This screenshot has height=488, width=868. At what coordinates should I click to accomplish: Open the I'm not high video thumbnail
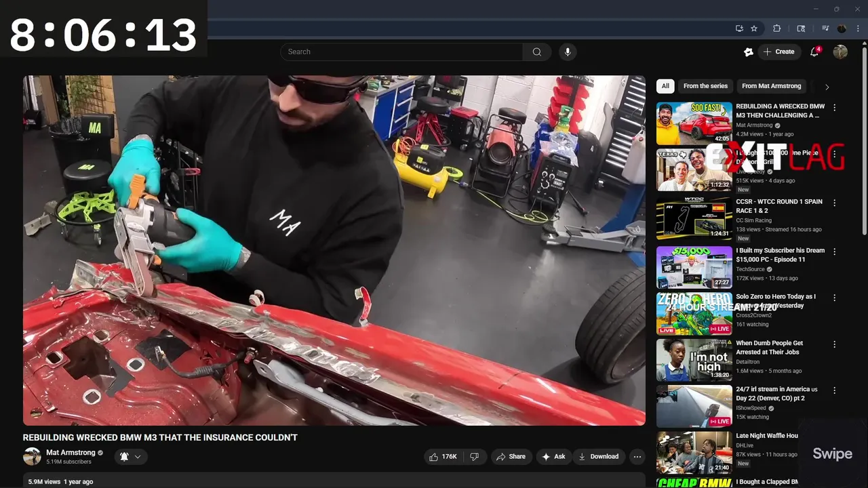(694, 360)
